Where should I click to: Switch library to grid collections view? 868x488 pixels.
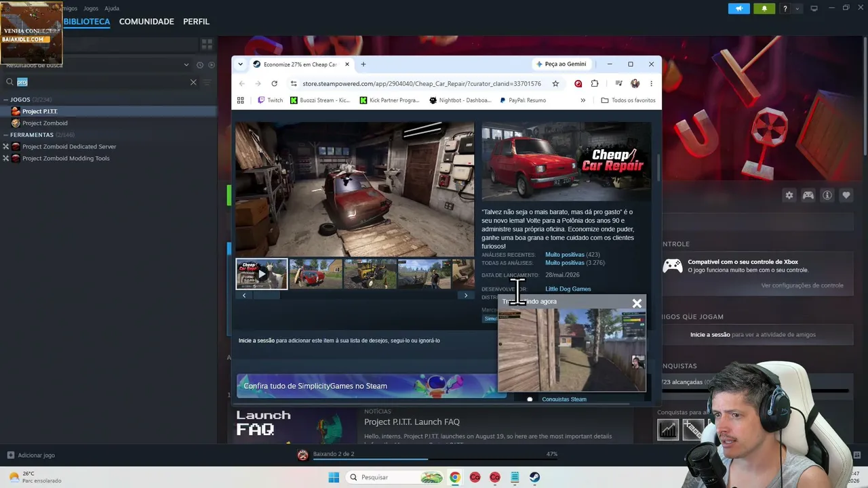(207, 44)
